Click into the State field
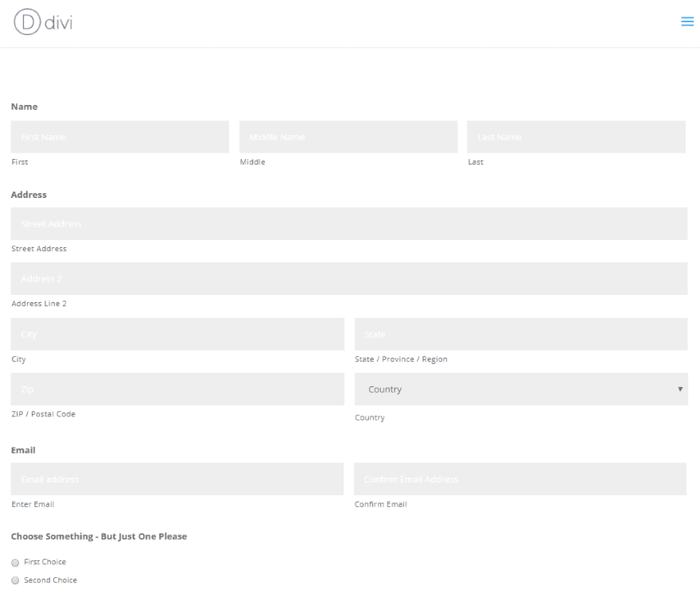 [520, 335]
